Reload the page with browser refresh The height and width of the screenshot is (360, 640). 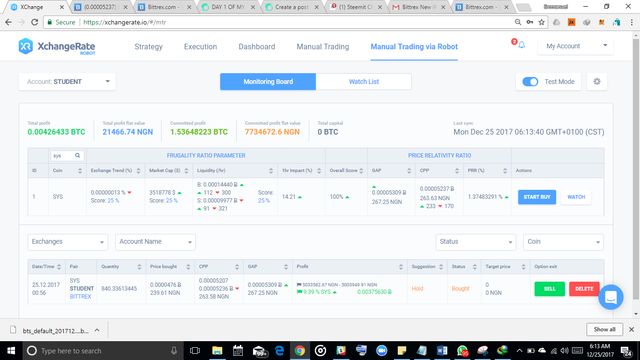35,22
